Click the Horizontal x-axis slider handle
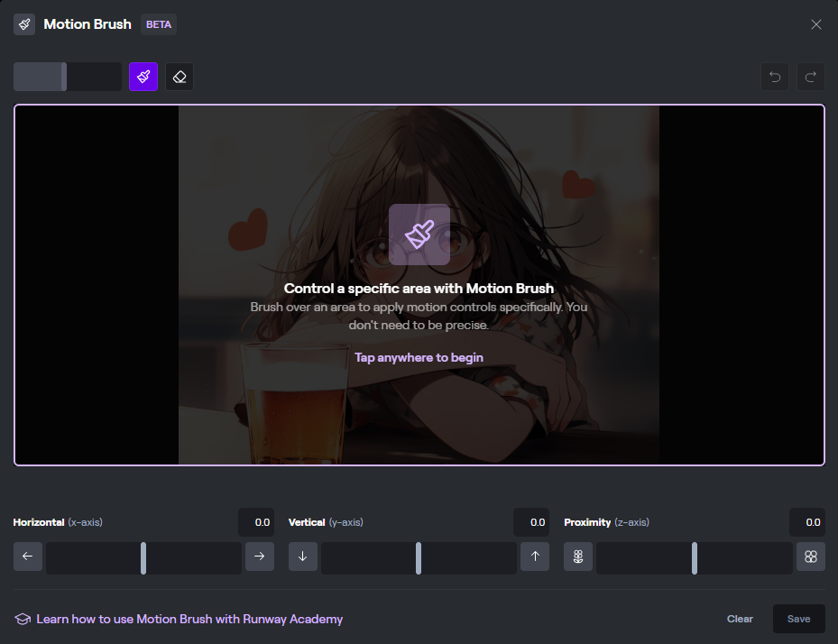The height and width of the screenshot is (644, 838). (x=143, y=558)
